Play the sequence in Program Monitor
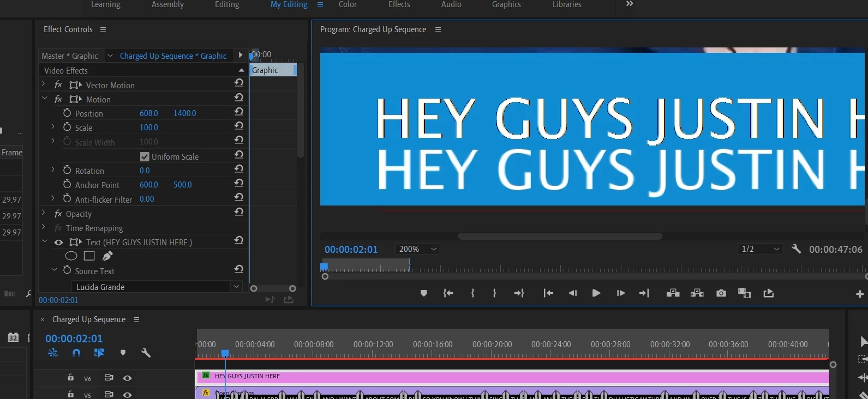 (x=596, y=293)
